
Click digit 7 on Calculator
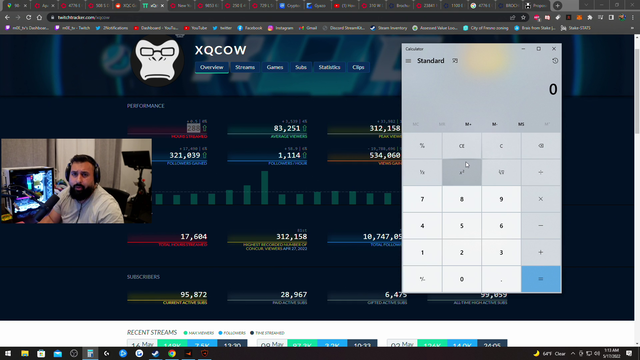coord(422,199)
